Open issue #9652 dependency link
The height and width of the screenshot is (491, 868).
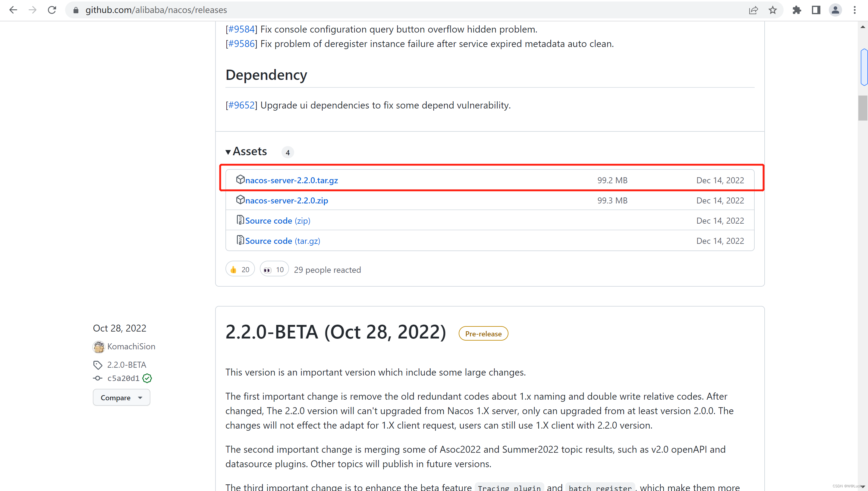tap(241, 105)
